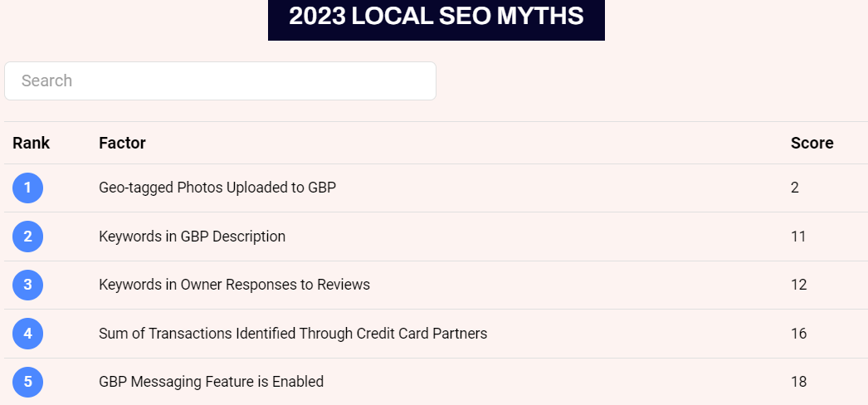
Task: Click the blue rank 1 badge
Action: [27, 188]
